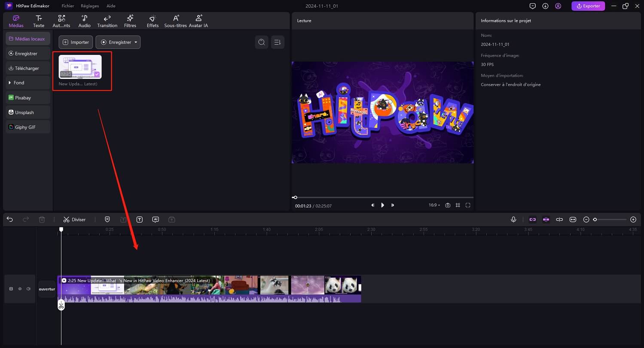Image resolution: width=644 pixels, height=348 pixels.
Task: Open the Filtres tab
Action: (130, 21)
